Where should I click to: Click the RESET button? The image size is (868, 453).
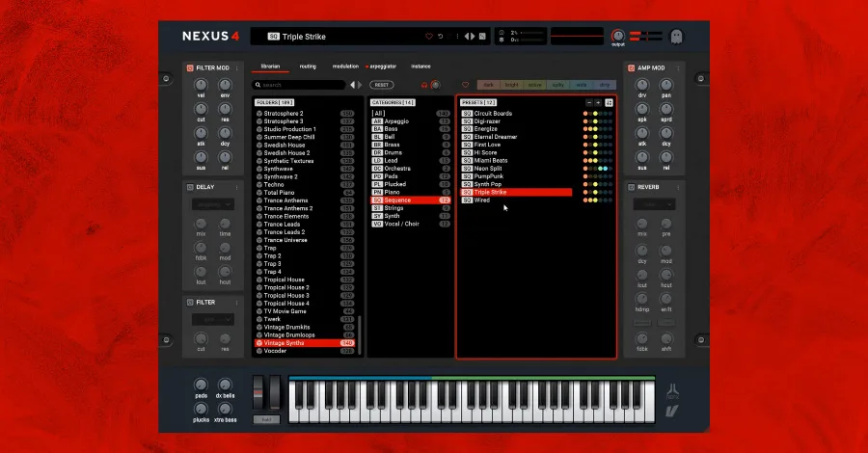point(381,85)
